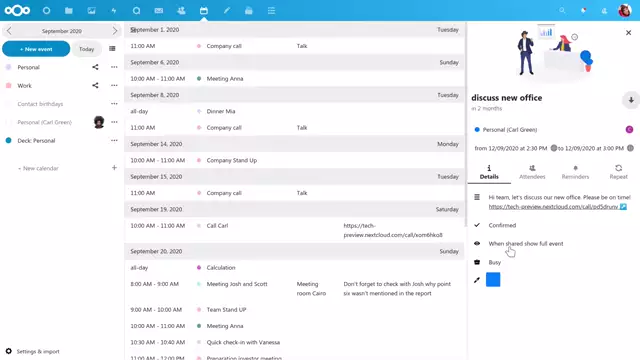This screenshot has width=640, height=360.
Task: Open the Calendar app icon
Action: point(204,11)
